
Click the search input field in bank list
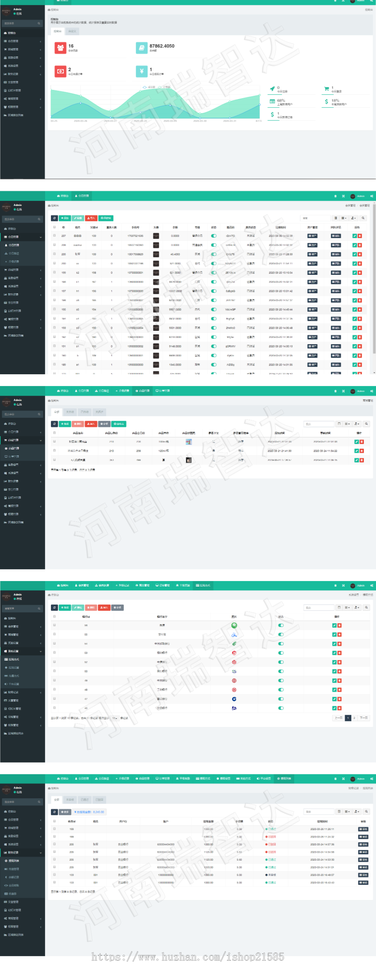319,608
